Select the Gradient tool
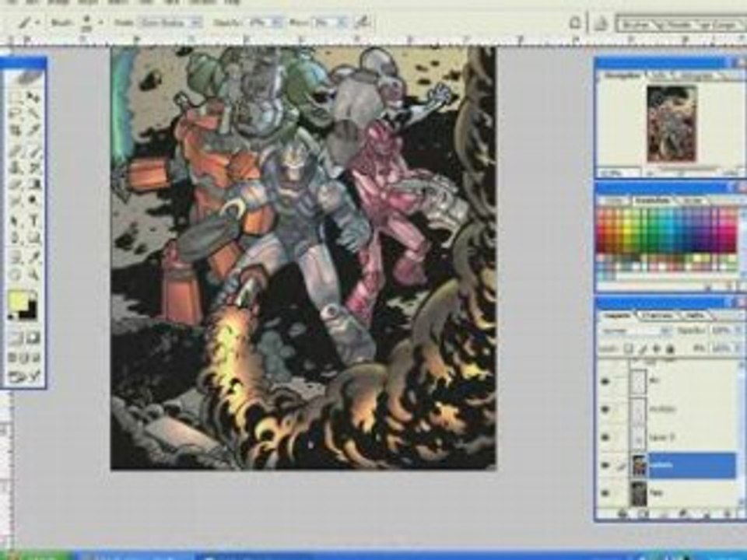This screenshot has width=747, height=560. [33, 184]
